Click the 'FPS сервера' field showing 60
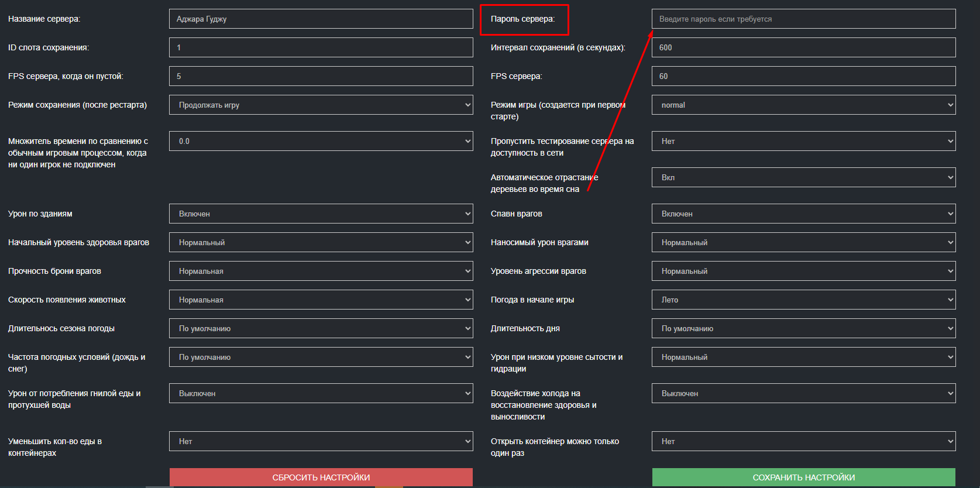980x488 pixels. (803, 76)
